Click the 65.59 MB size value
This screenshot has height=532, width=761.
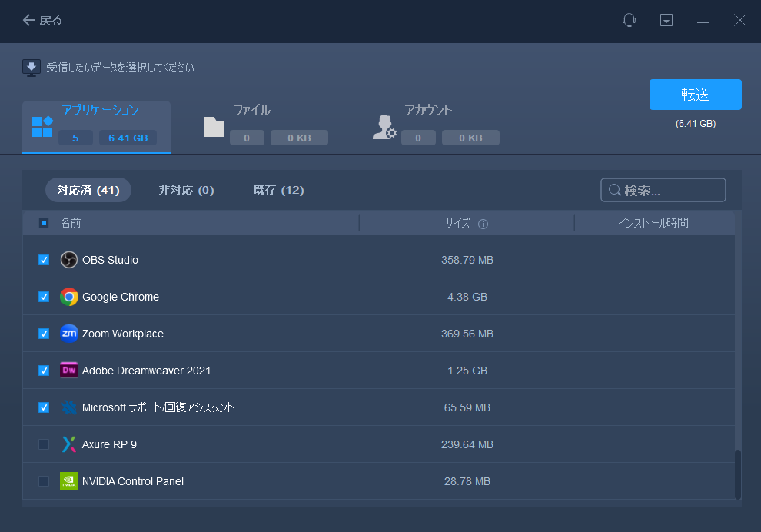467,407
